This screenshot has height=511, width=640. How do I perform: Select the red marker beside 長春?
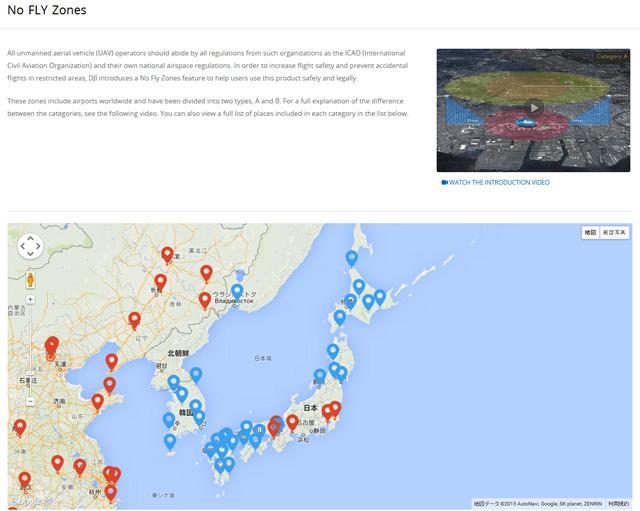click(160, 282)
